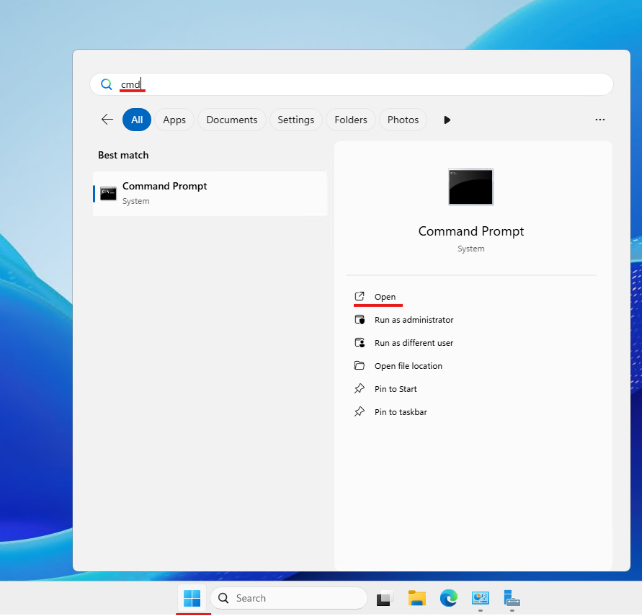Viewport: 642px width, 615px height.
Task: Open Microsoft Edge from the taskbar
Action: pyautogui.click(x=449, y=598)
